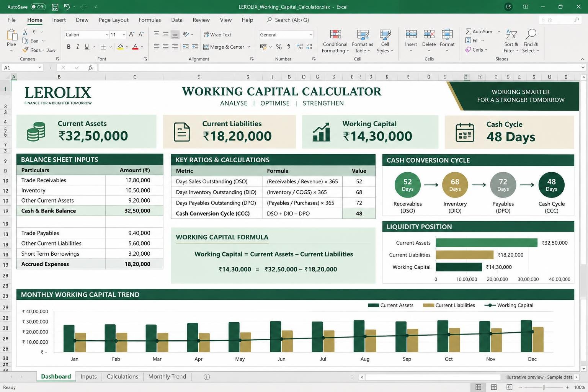Image resolution: width=588 pixels, height=392 pixels.
Task: Open the Formulas ribbon tab
Action: (150, 20)
